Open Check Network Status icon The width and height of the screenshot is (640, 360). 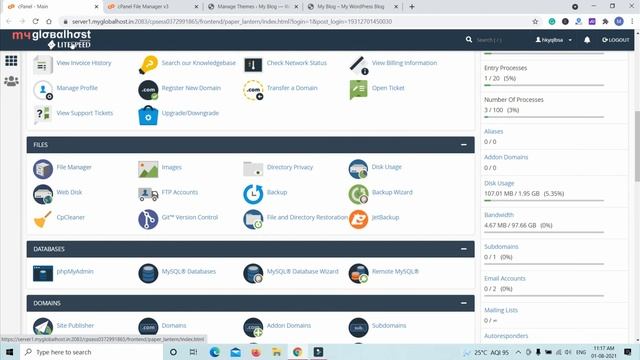253,64
